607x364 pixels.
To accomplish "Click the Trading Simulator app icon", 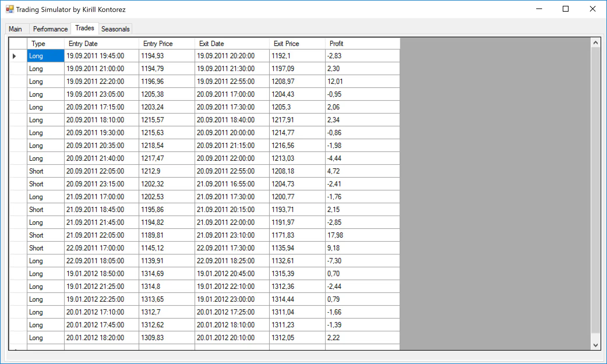I will (10, 9).
